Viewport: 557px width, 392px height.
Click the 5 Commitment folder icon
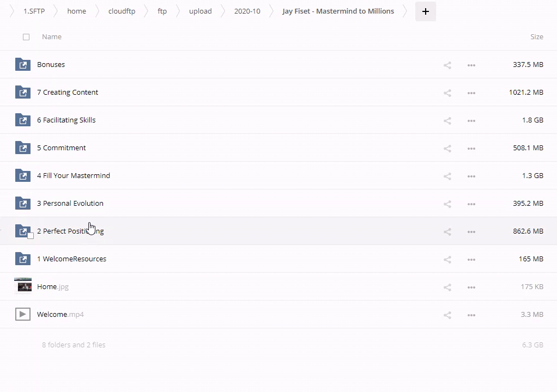coord(23,148)
